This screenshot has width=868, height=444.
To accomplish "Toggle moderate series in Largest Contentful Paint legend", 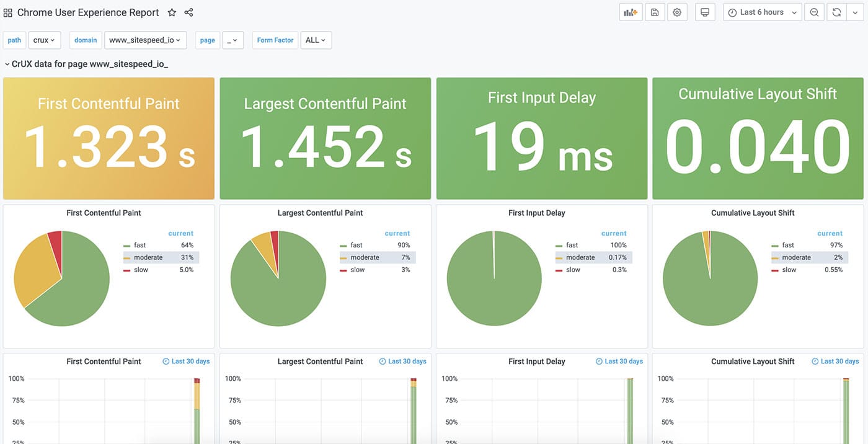I will [x=364, y=257].
